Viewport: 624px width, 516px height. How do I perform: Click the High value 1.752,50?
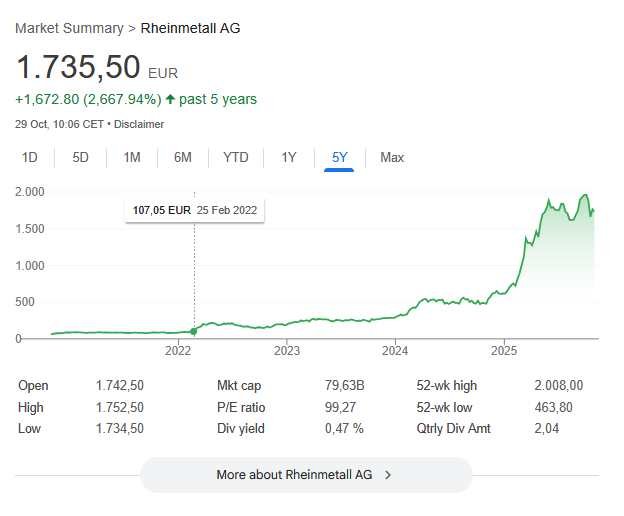[x=120, y=407]
